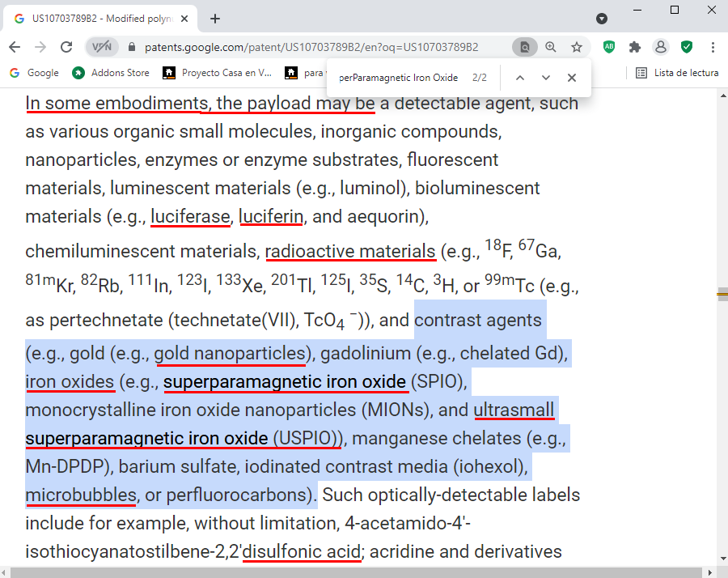The image size is (728, 578).
Task: Open a new browser tab
Action: point(215,19)
